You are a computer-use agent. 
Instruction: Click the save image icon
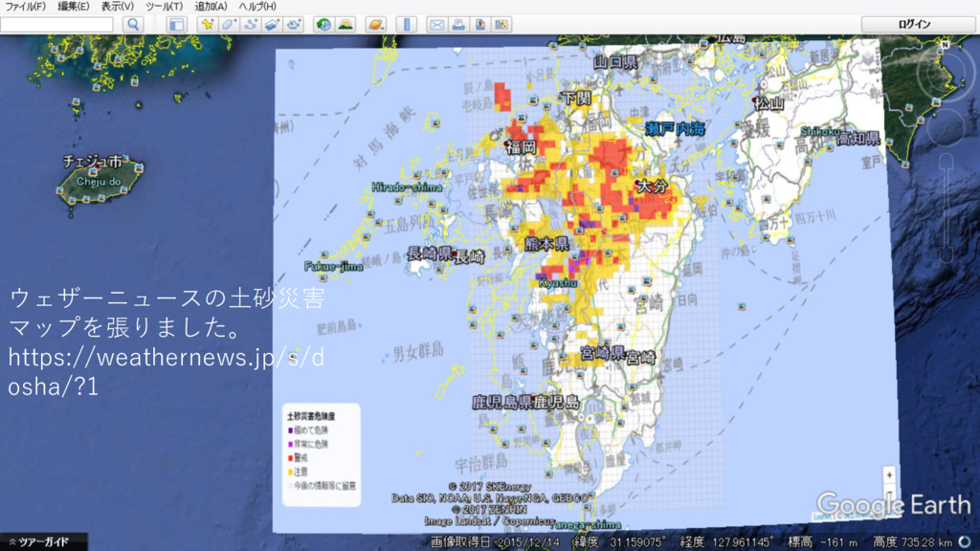pos(480,24)
